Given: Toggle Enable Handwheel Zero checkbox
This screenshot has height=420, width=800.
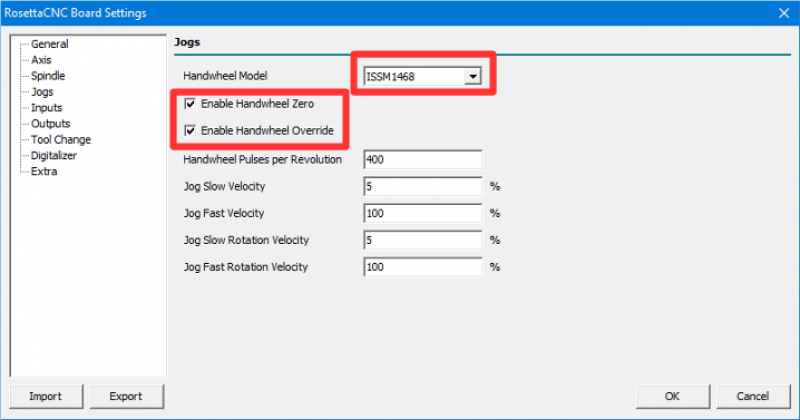Looking at the screenshot, I should click(x=191, y=104).
